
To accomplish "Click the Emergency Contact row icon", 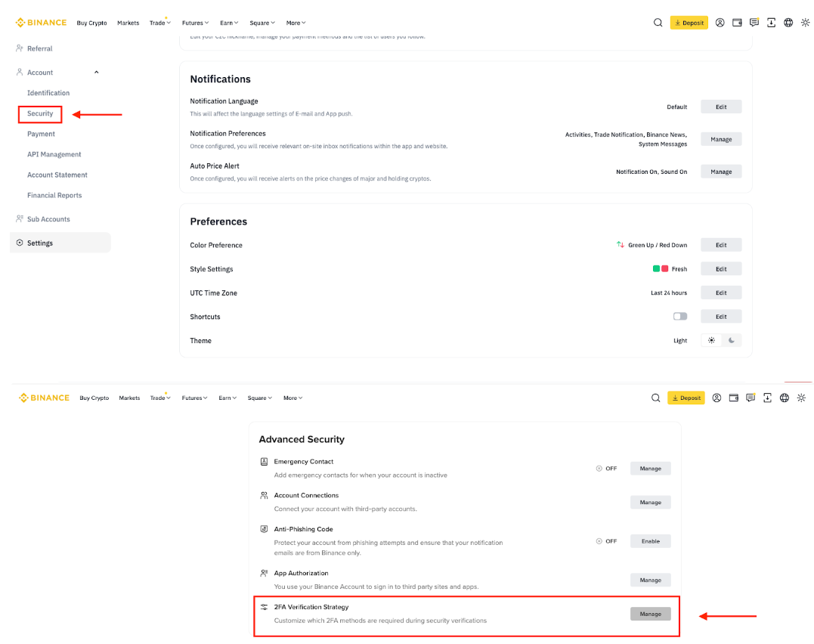I will click(264, 462).
